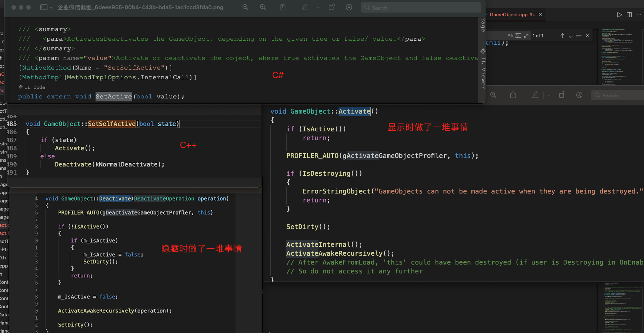The height and width of the screenshot is (333, 644).
Task: Select the Markup pen tool in Preview
Action: 304,7
